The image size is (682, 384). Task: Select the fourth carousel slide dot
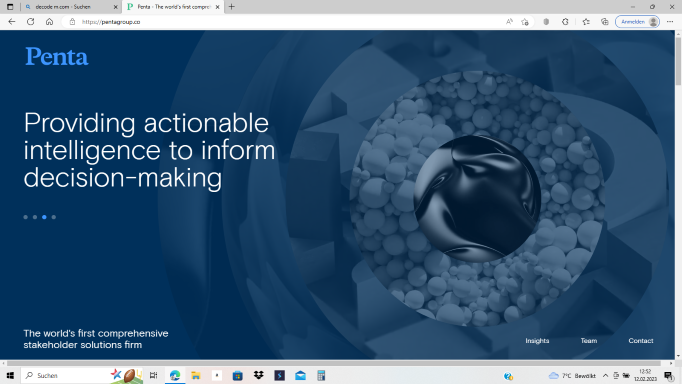[54, 217]
